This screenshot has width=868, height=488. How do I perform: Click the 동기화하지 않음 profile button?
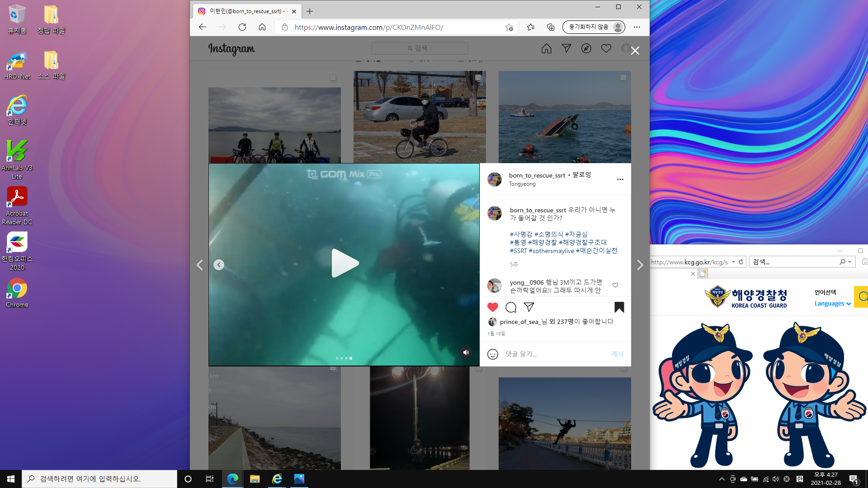click(594, 27)
